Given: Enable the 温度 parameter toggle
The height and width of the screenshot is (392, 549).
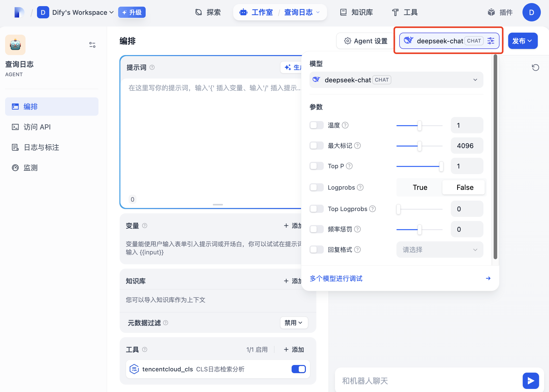Looking at the screenshot, I should [x=316, y=125].
